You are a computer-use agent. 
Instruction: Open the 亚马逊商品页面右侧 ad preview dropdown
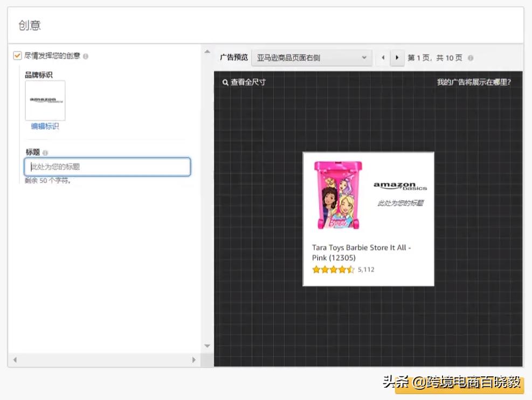[x=311, y=58]
